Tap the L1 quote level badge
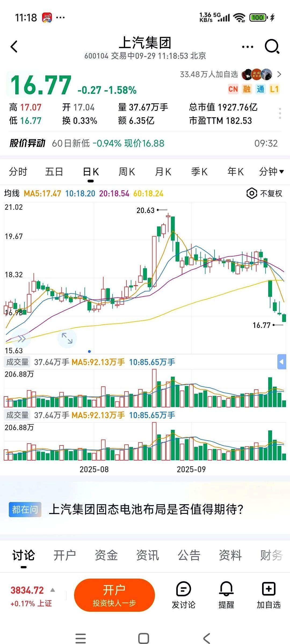This screenshot has height=644, width=290. 274,89
